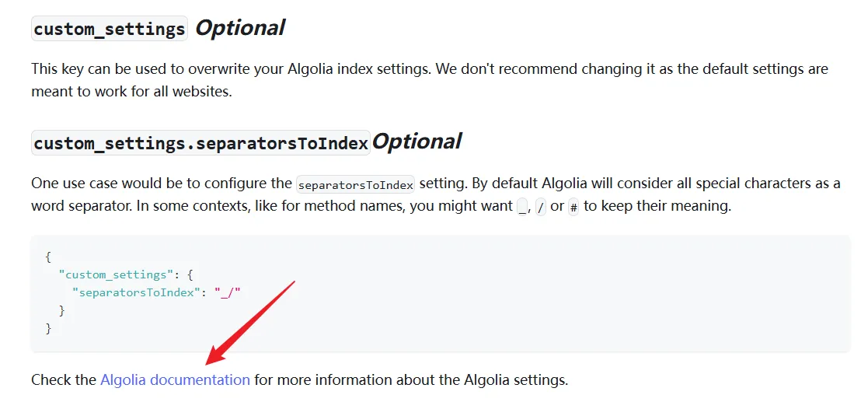Click the opening brace of the JSON snippet
This screenshot has width=868, height=402.
click(x=48, y=257)
